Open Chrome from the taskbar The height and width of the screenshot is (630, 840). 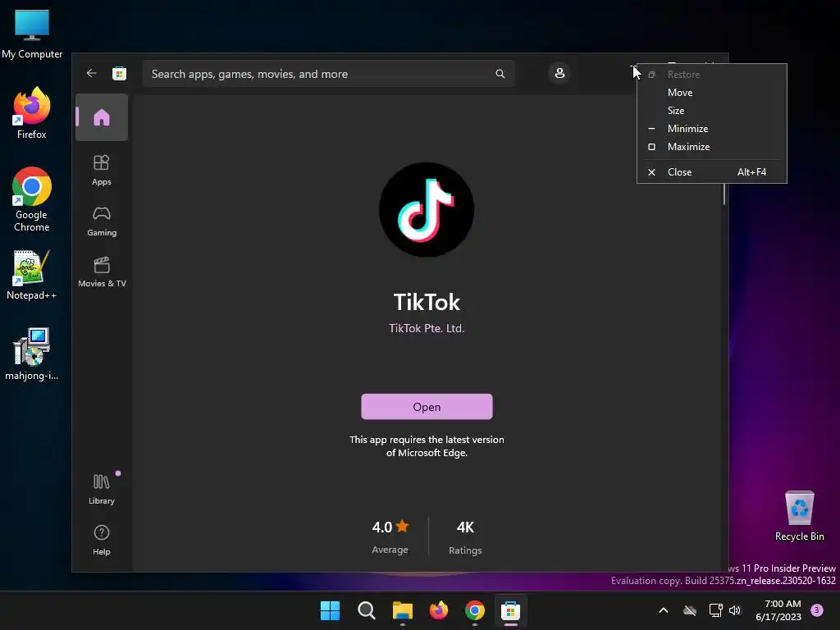pyautogui.click(x=475, y=610)
